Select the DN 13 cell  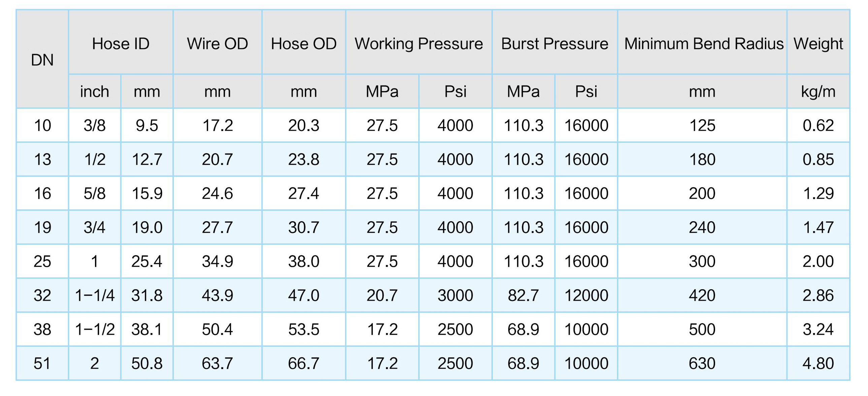42,159
